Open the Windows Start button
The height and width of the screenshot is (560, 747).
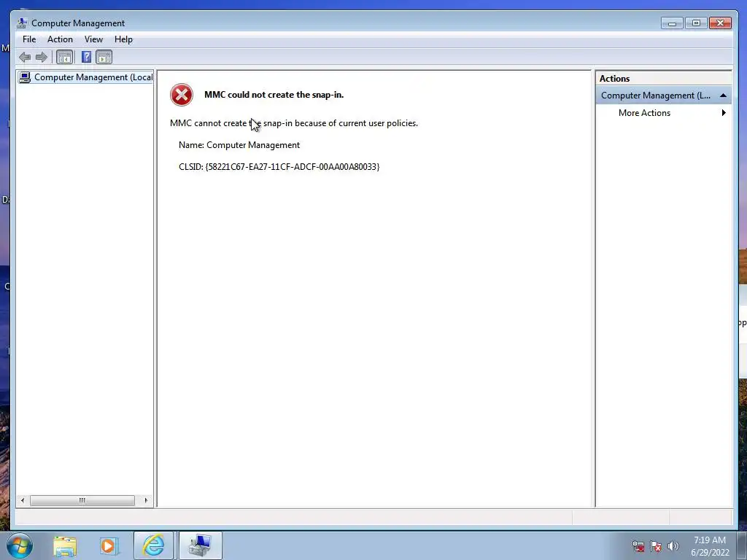pyautogui.click(x=20, y=545)
